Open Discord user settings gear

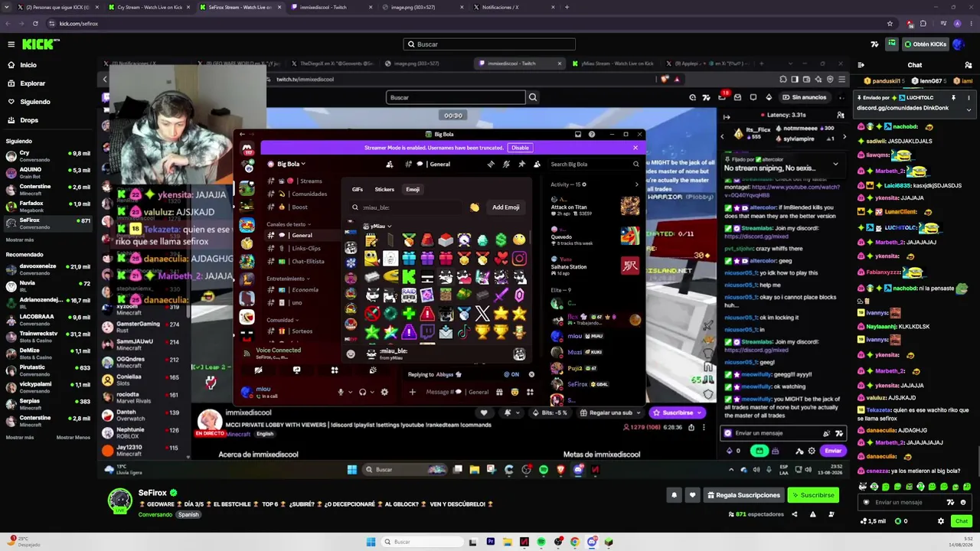pyautogui.click(x=384, y=392)
